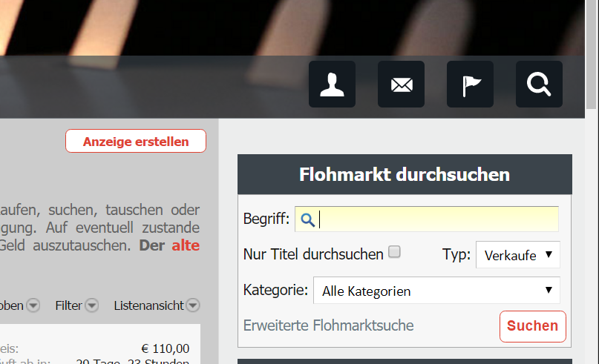Viewport: 599px width, 364px height.
Task: Click the Listenansicht arrow icon
Action: [x=193, y=305]
